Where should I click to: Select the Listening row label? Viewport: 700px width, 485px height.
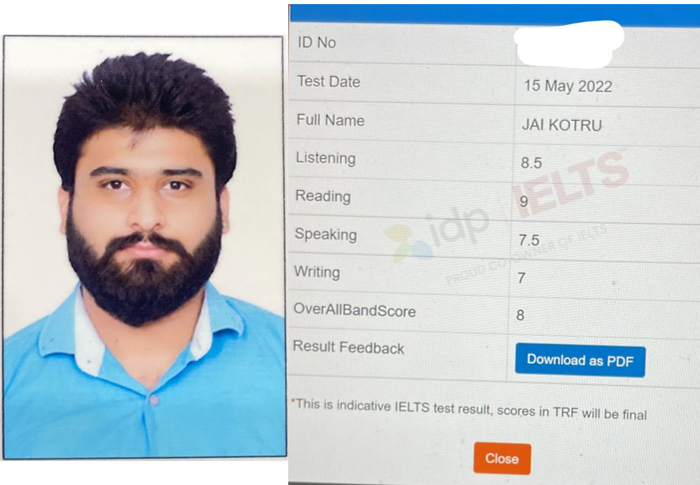[x=325, y=158]
